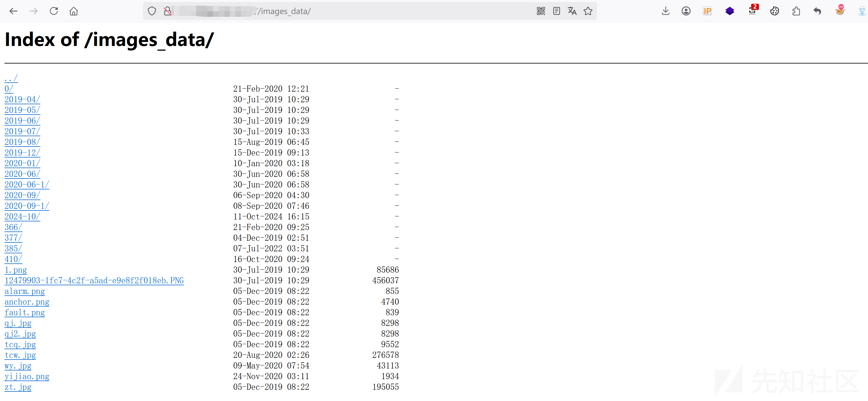Open the 2020-06-1/ directory link
Screen dimensions: 868x401
(27, 185)
